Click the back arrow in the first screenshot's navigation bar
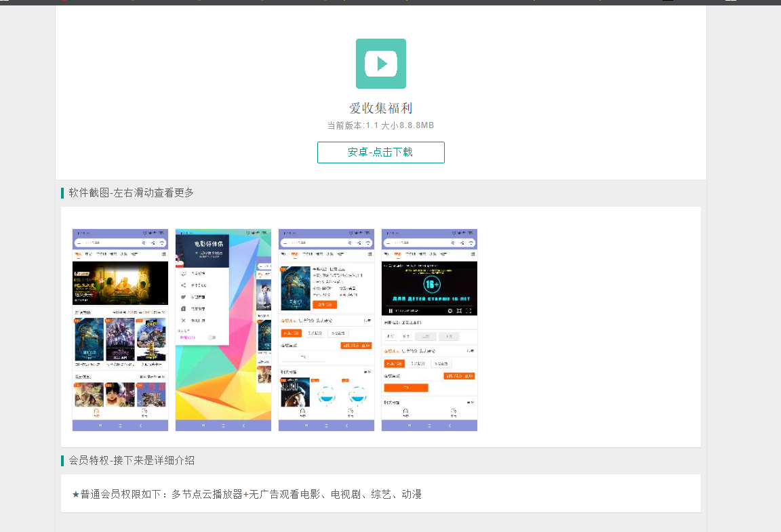This screenshot has height=532, width=781. 140,426
